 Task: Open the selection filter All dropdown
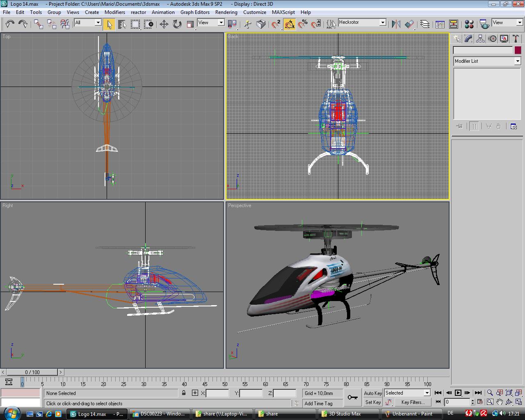[87, 23]
